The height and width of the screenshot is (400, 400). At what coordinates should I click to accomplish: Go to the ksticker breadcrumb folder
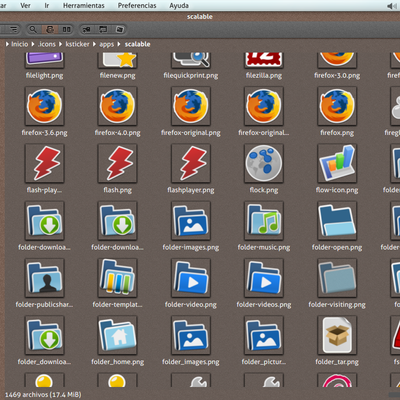click(x=77, y=44)
